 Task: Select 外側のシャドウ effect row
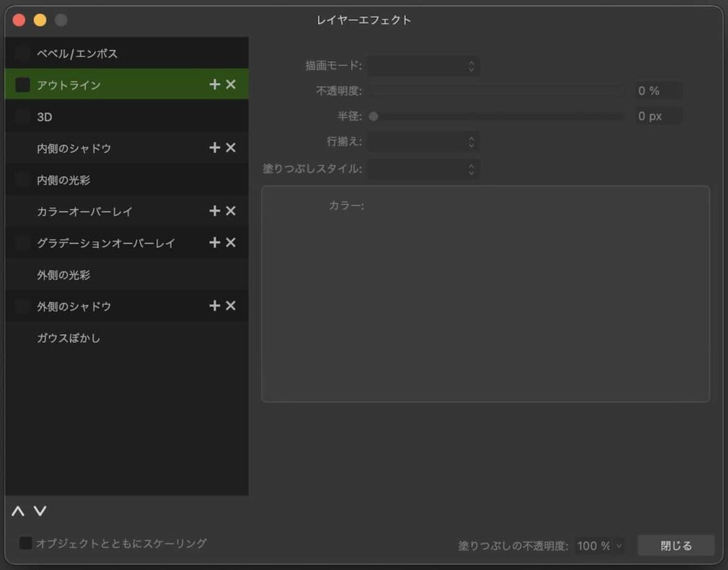tap(127, 306)
